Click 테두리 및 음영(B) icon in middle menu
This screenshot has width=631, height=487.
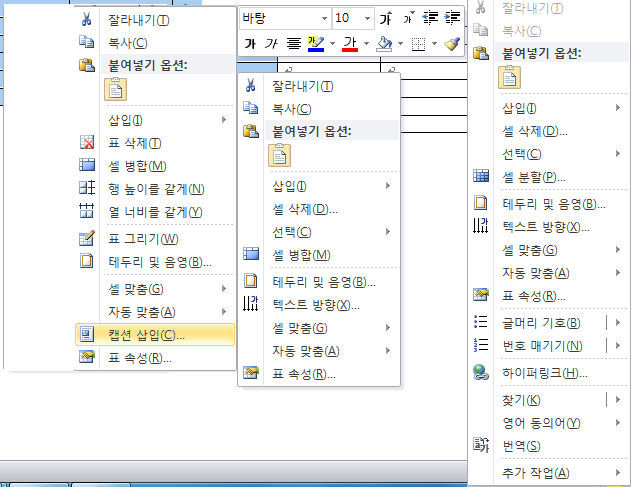click(x=251, y=281)
